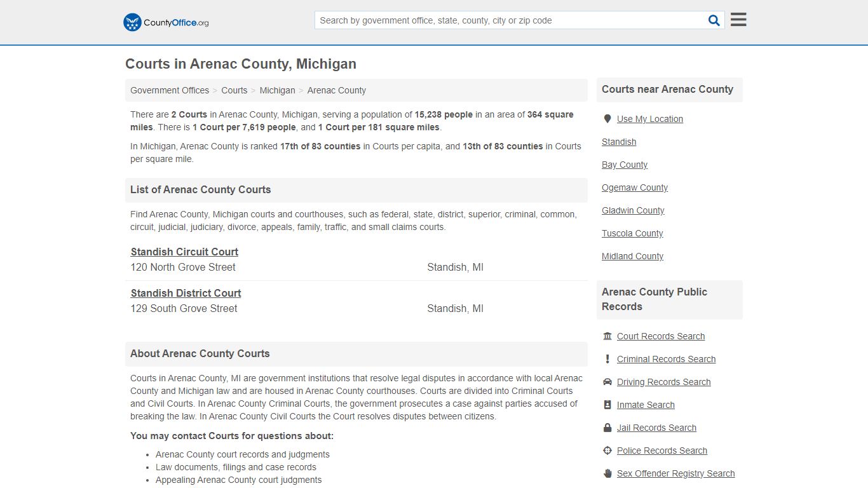Go to Arenac County breadcrumb

tap(337, 90)
